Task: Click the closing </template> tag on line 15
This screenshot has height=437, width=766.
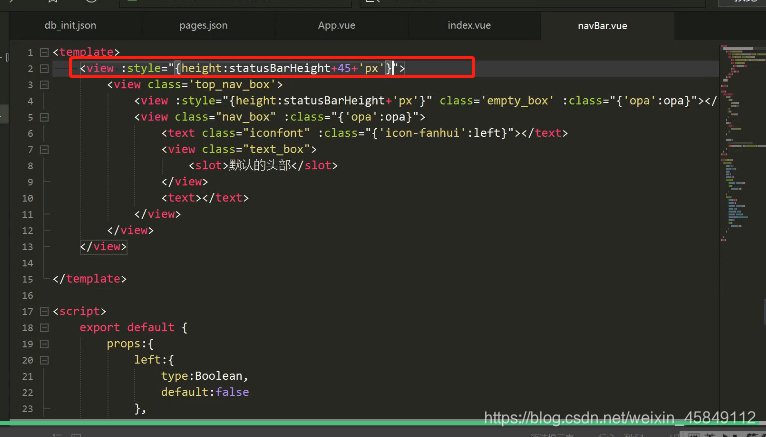Action: point(89,279)
